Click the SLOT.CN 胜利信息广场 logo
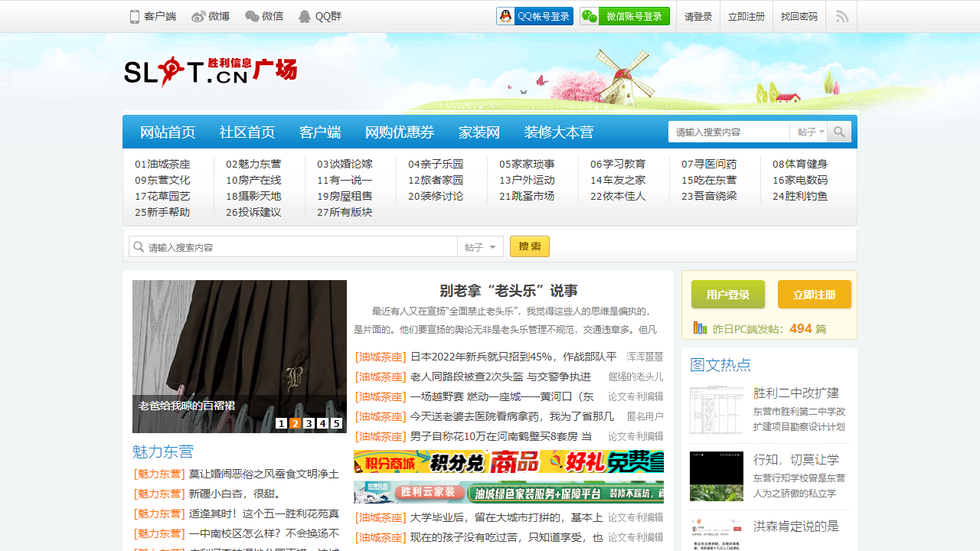 (211, 73)
